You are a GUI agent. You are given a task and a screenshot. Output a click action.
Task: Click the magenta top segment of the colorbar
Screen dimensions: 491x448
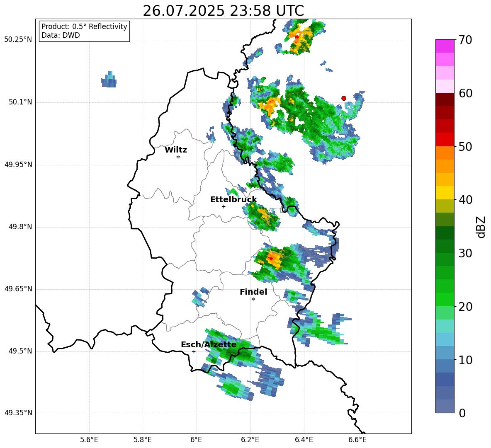[x=445, y=46]
